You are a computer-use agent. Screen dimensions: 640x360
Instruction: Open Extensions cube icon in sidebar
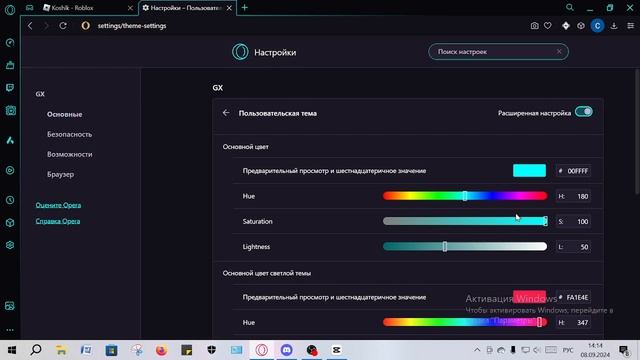click(x=10, y=222)
